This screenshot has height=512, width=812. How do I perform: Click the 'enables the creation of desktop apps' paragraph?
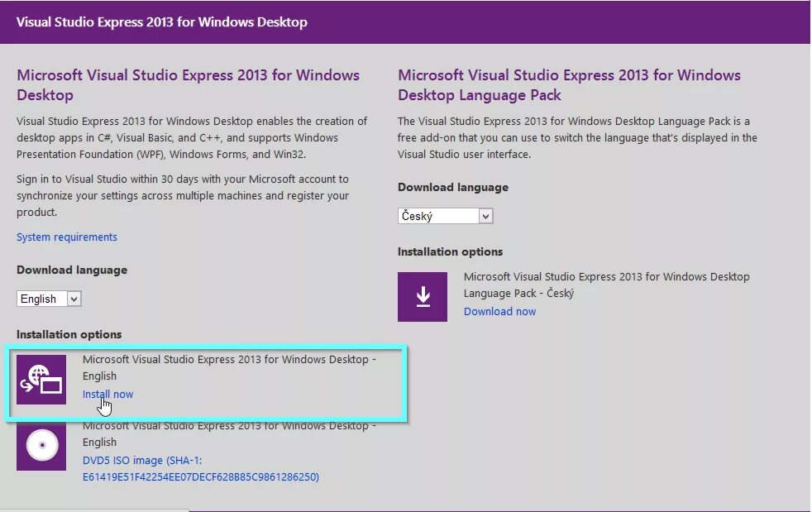click(192, 137)
